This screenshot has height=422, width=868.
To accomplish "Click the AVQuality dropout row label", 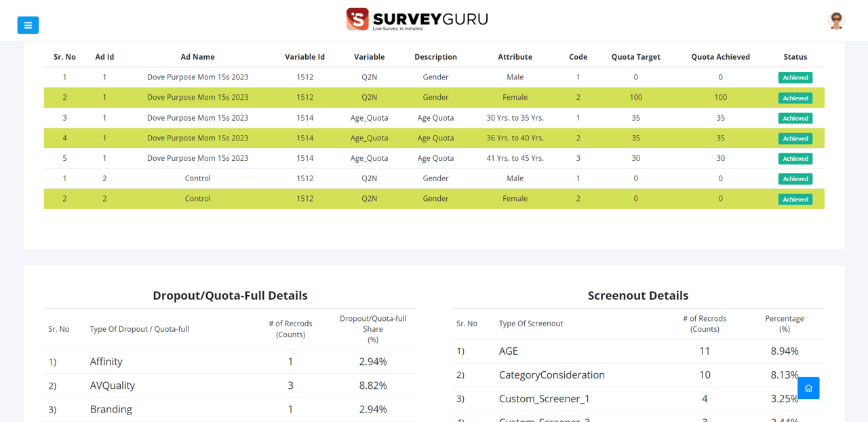I will click(x=112, y=385).
